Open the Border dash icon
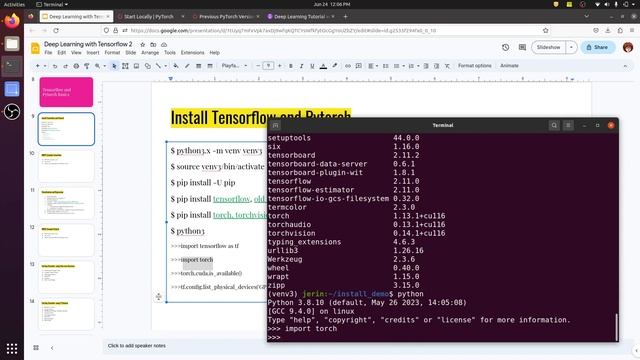Image resolution: width=640 pixels, height=360 pixels. pos(210,66)
